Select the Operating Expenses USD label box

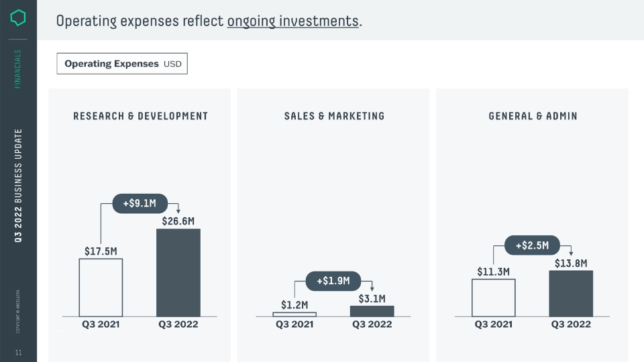(x=122, y=64)
